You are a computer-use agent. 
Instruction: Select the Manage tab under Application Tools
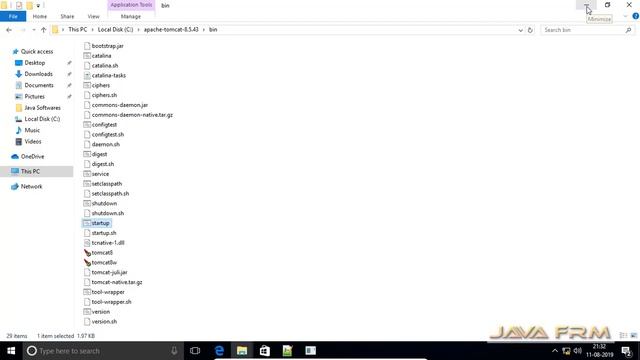pos(131,16)
